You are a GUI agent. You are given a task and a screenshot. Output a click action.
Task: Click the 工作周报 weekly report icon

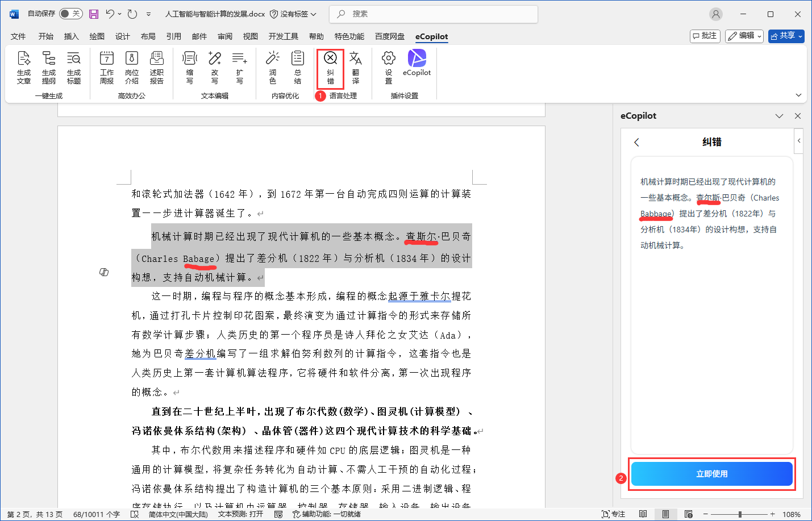(x=107, y=67)
